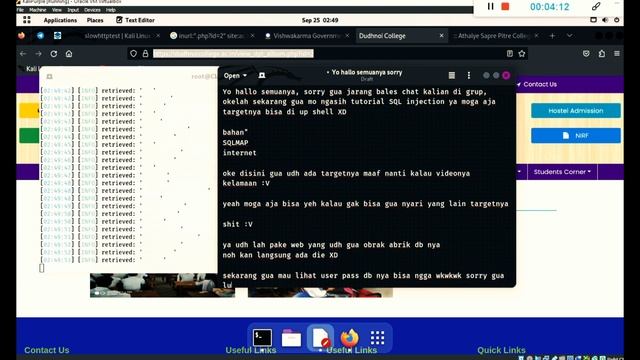Click Contact Us in purple website bar
The height and width of the screenshot is (360, 640).
coord(540,84)
